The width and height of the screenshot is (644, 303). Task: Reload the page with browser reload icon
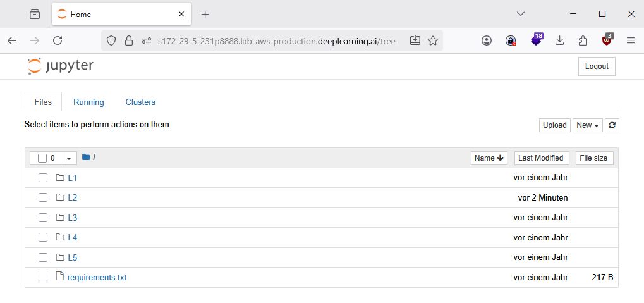(58, 40)
